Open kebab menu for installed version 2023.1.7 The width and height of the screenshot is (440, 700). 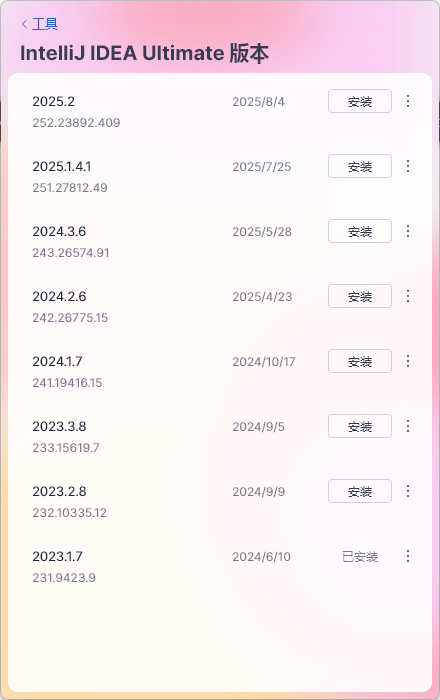click(x=407, y=556)
